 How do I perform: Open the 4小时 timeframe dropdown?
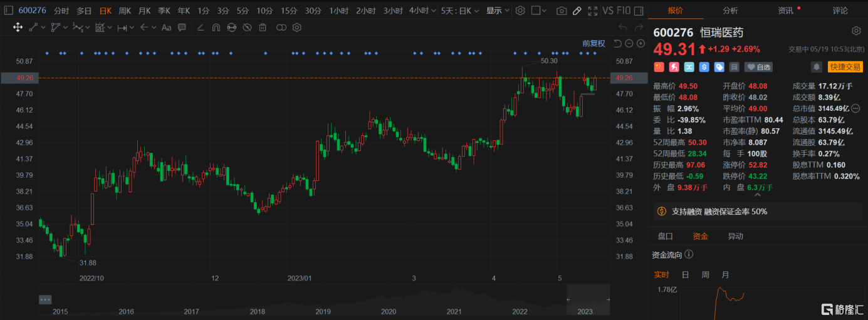[x=422, y=11]
